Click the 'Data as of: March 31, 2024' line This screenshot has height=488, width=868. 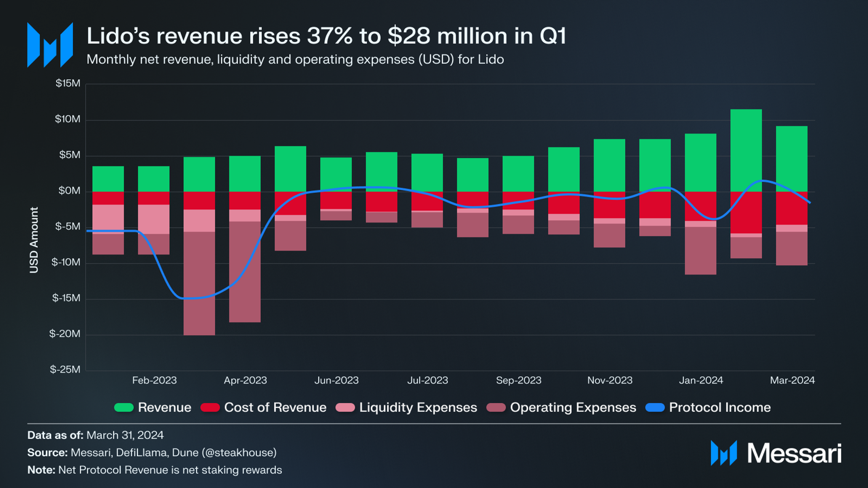[96, 435]
